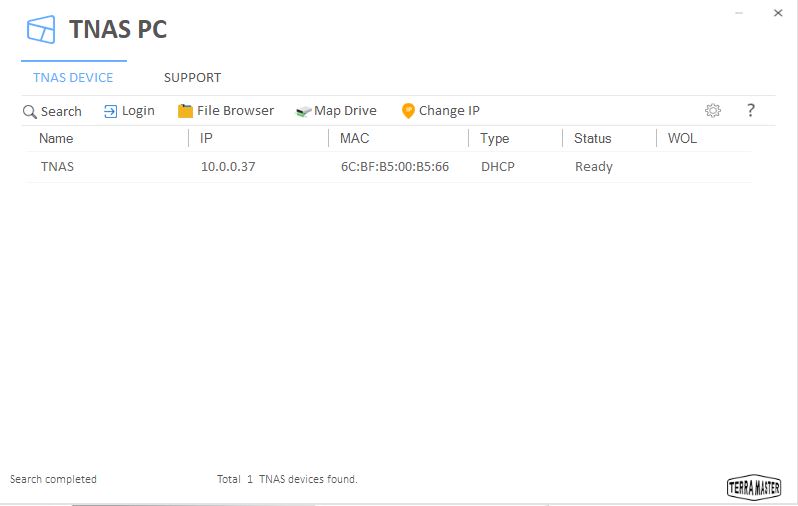Viewport: 798px width, 506px height.
Task: Click MAC address 6C:BF:B5:00:B5:66
Action: click(395, 166)
